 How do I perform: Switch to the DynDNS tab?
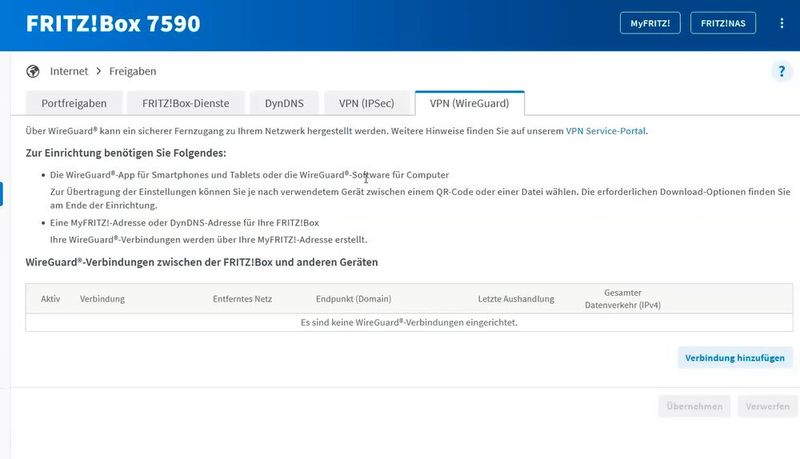[x=284, y=104]
